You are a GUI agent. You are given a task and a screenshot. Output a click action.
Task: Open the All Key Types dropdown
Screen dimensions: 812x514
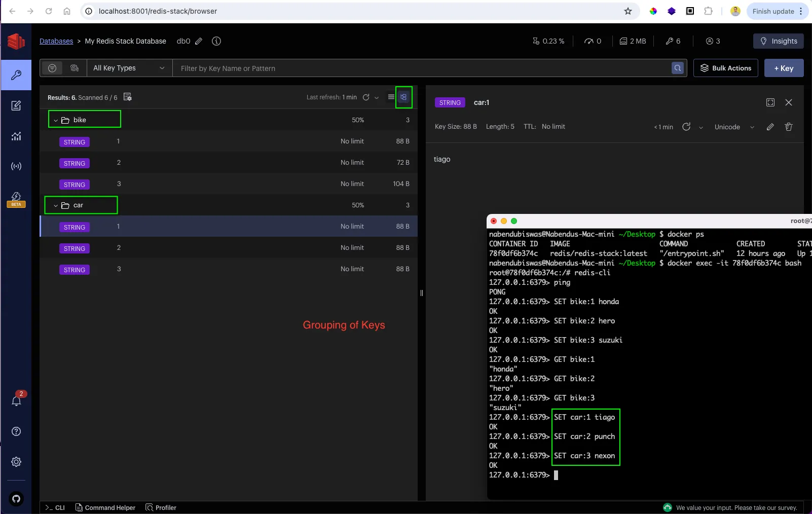tap(130, 68)
